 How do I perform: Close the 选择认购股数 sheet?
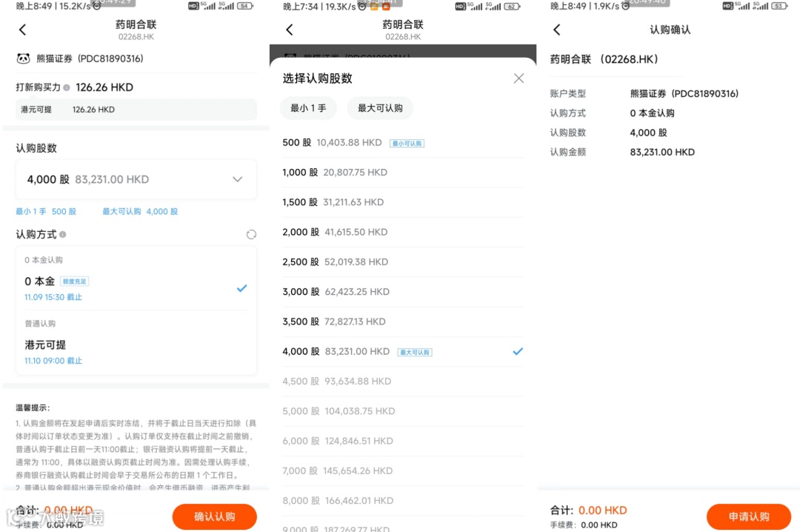point(519,78)
